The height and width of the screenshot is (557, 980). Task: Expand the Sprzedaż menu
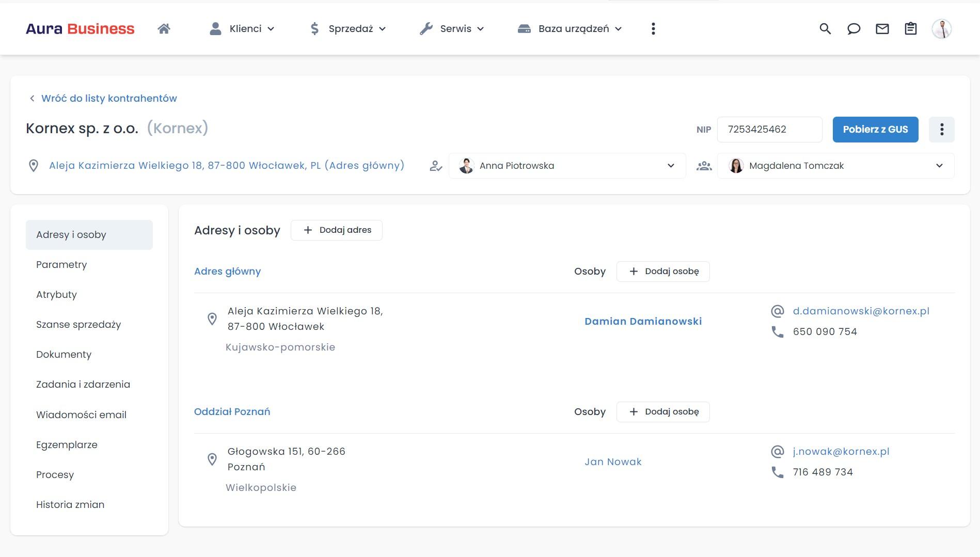347,29
